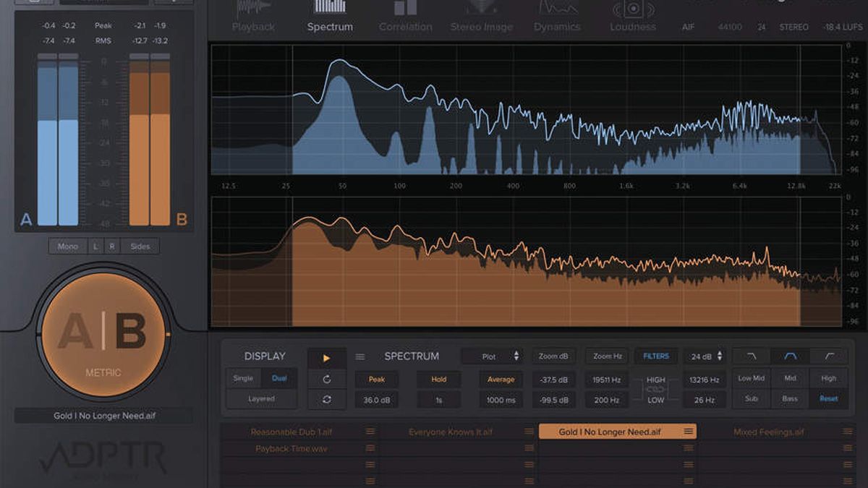Toggle the FILTERS button
The height and width of the screenshot is (488, 868).
656,356
